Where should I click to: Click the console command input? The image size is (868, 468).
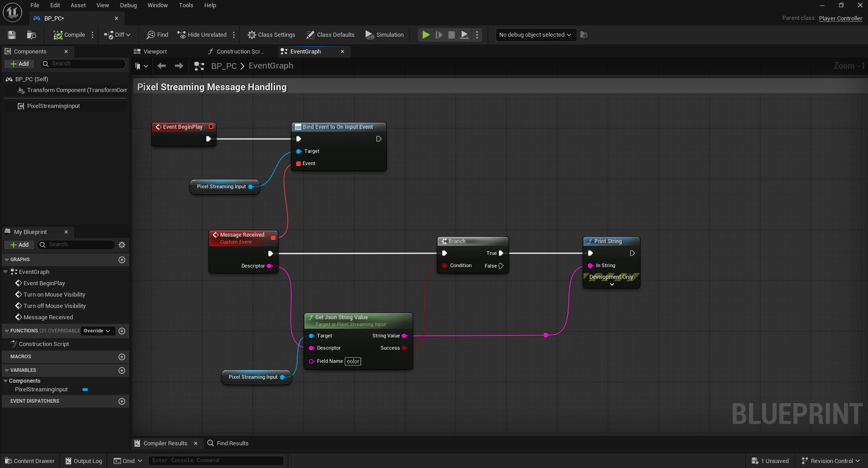coord(216,461)
